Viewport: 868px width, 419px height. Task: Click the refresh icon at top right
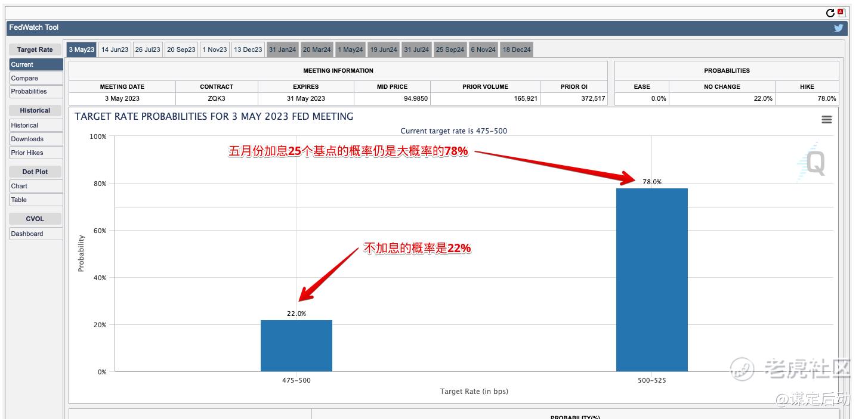(x=830, y=13)
